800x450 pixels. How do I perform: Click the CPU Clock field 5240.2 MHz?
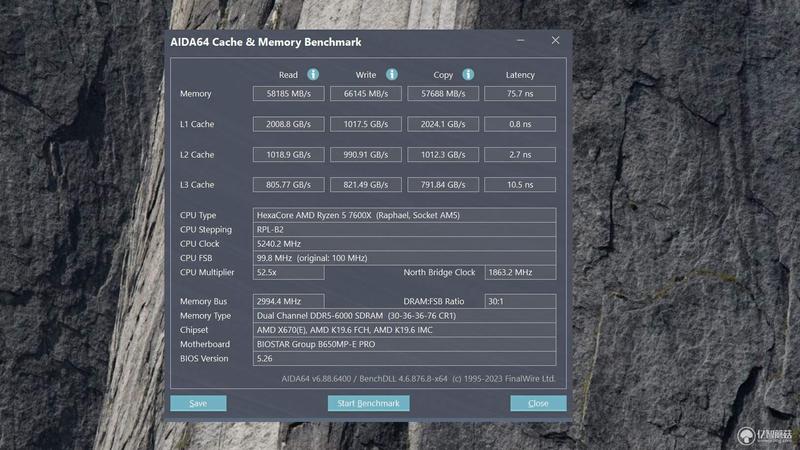[x=404, y=244]
